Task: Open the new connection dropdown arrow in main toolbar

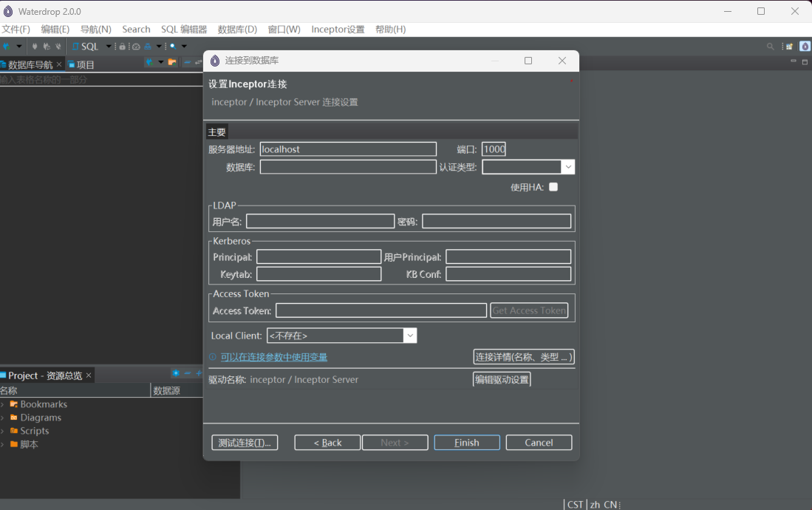Action: 19,46
